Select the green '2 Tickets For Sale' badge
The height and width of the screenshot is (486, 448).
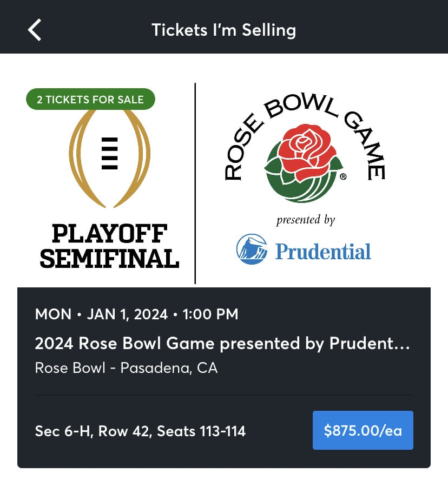[x=90, y=99]
